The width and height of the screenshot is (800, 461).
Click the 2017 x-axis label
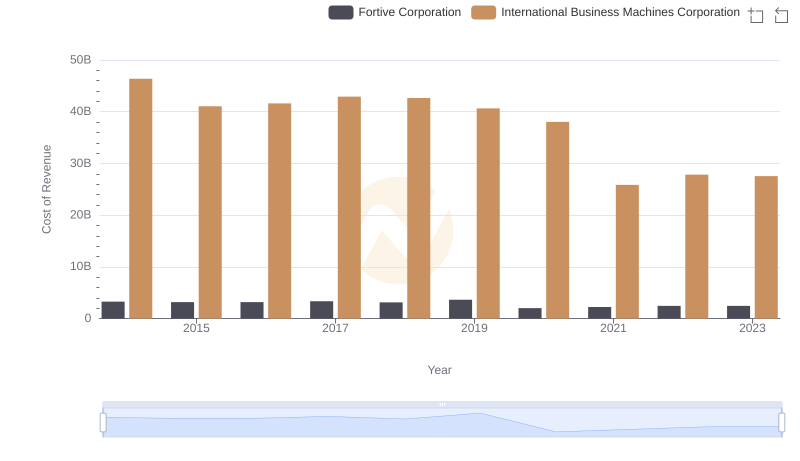335,328
